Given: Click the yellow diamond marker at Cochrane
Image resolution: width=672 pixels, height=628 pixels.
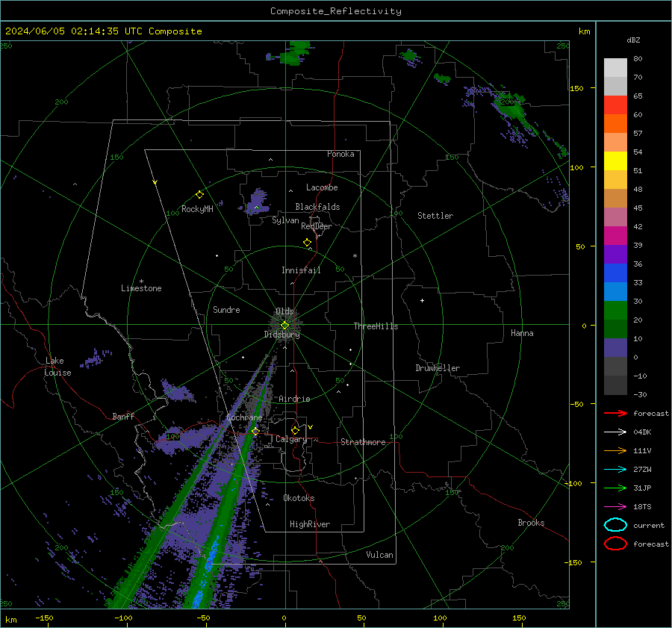Looking at the screenshot, I should pos(255,432).
